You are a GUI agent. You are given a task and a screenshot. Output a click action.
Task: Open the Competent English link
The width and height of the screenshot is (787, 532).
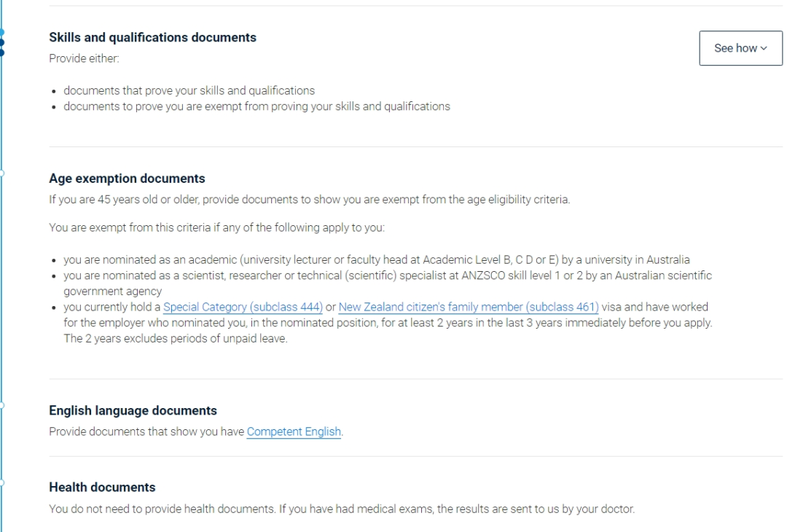[294, 431]
